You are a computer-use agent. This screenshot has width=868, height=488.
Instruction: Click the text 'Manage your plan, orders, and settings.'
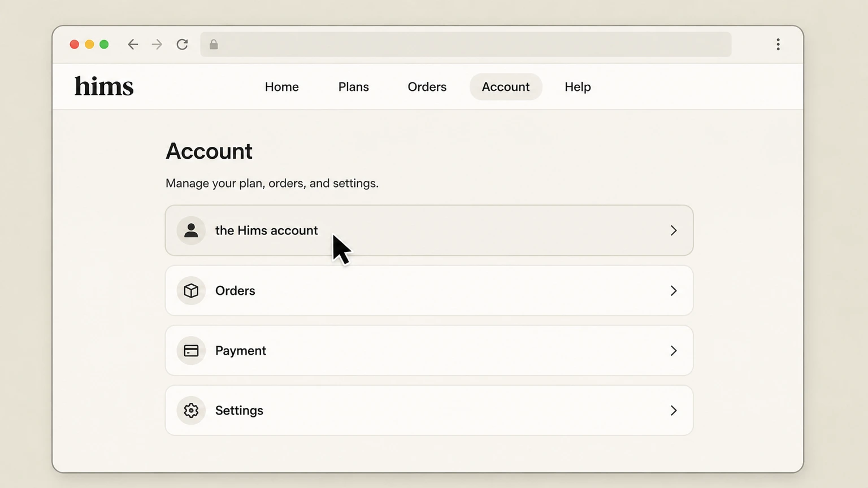pos(272,183)
